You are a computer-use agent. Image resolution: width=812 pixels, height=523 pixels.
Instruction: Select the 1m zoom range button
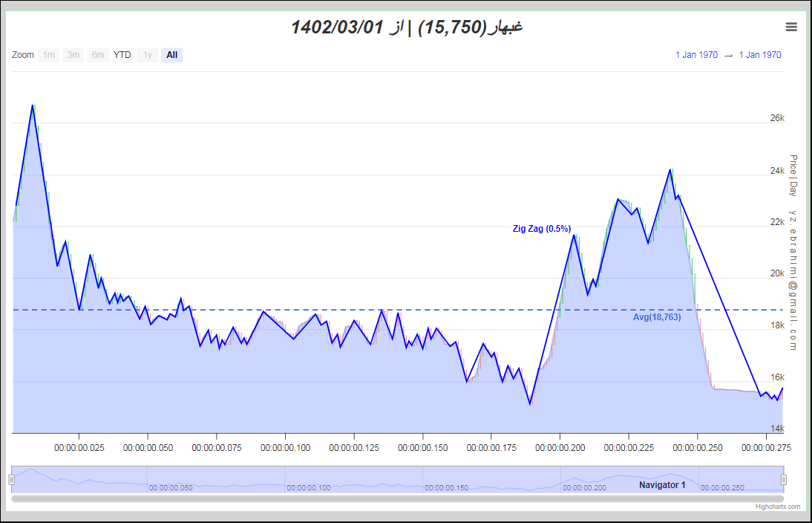(49, 55)
